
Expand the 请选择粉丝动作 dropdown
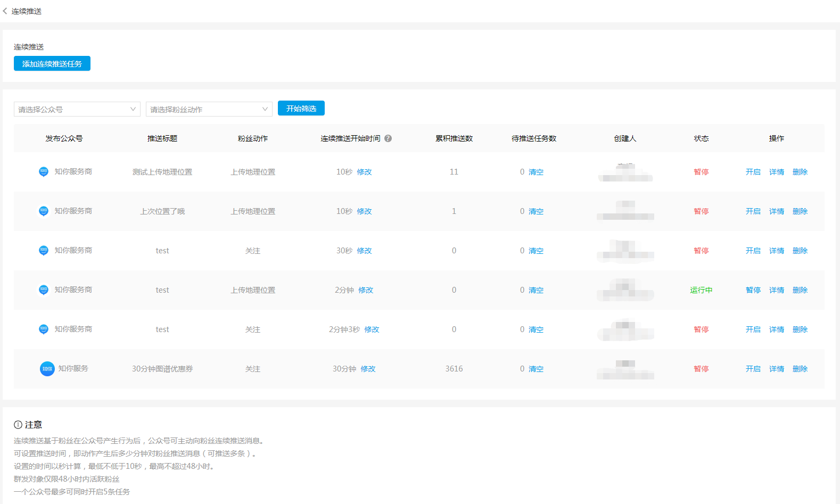209,109
